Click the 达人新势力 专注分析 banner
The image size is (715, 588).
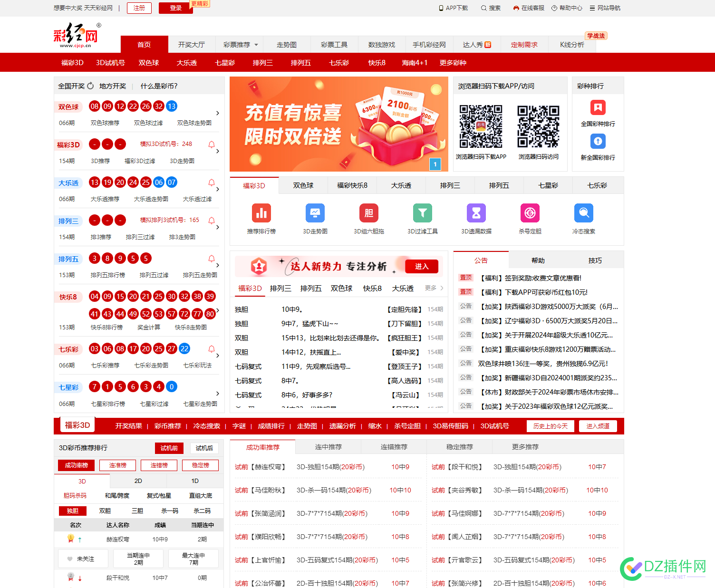[339, 267]
